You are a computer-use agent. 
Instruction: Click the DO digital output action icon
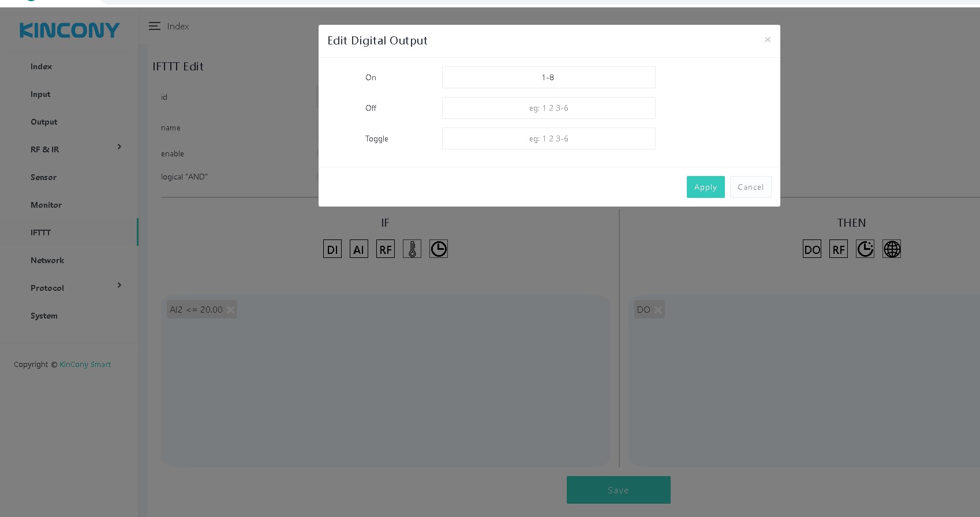click(x=811, y=249)
